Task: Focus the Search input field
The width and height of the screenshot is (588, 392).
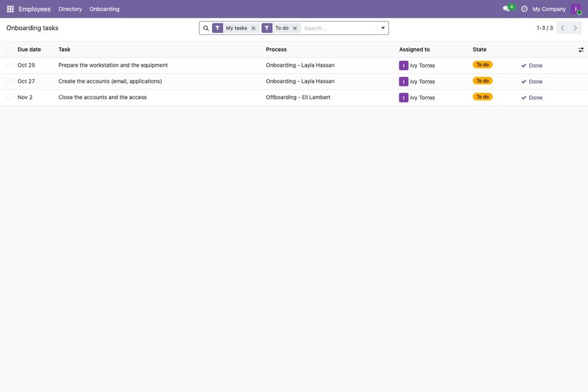Action: pyautogui.click(x=340, y=28)
